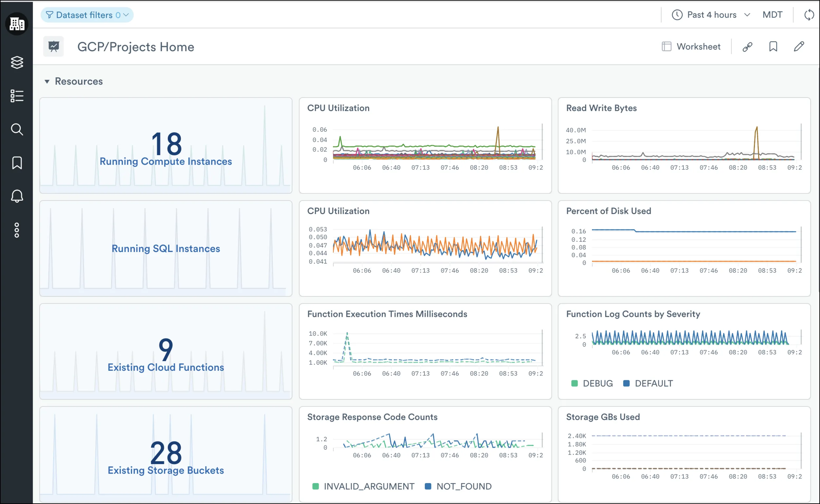Click the Worksheet table icon
Viewport: 820px width, 504px height.
666,47
